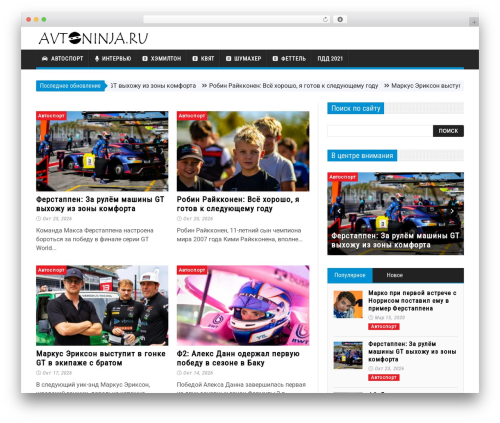Open the Шумахер menu item
The height and width of the screenshot is (423, 500).
click(x=243, y=59)
